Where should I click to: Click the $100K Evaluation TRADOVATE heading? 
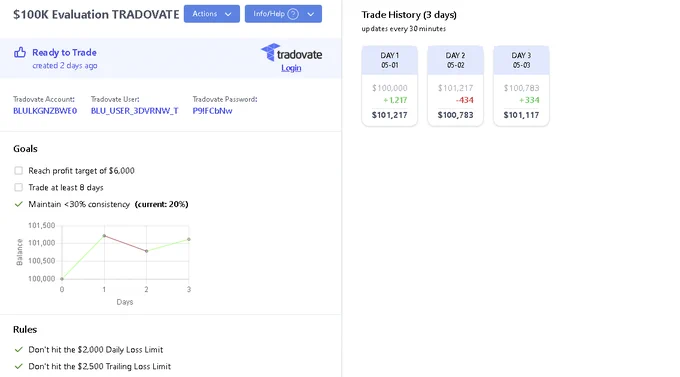click(96, 14)
